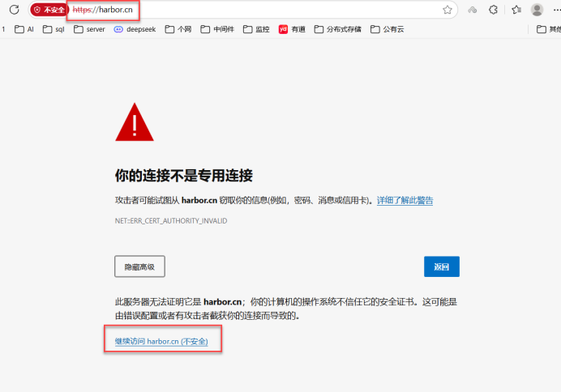Click the 隐藏高级 button
Screen dimensions: 561x392
pyautogui.click(x=139, y=266)
